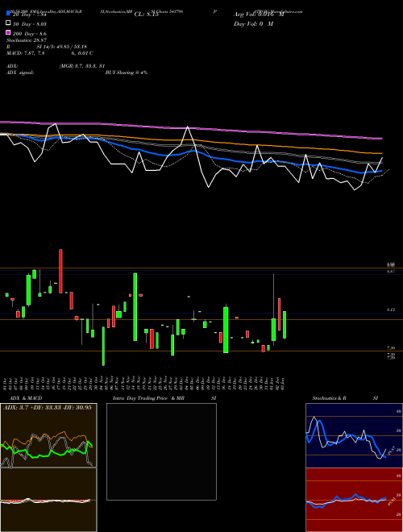Click the '200 Day - 8.6' legend text
The image size is (403, 532).
coord(30,34)
